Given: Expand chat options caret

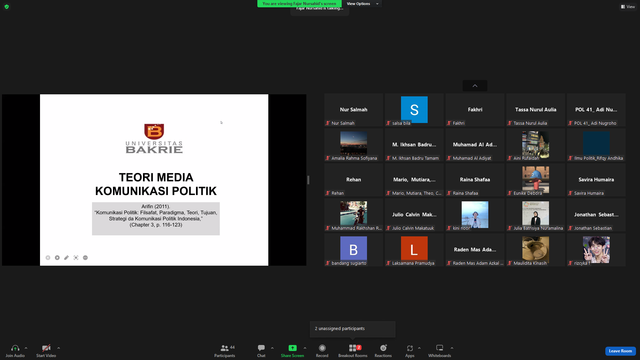Looking at the screenshot, I should pyautogui.click(x=272, y=348).
